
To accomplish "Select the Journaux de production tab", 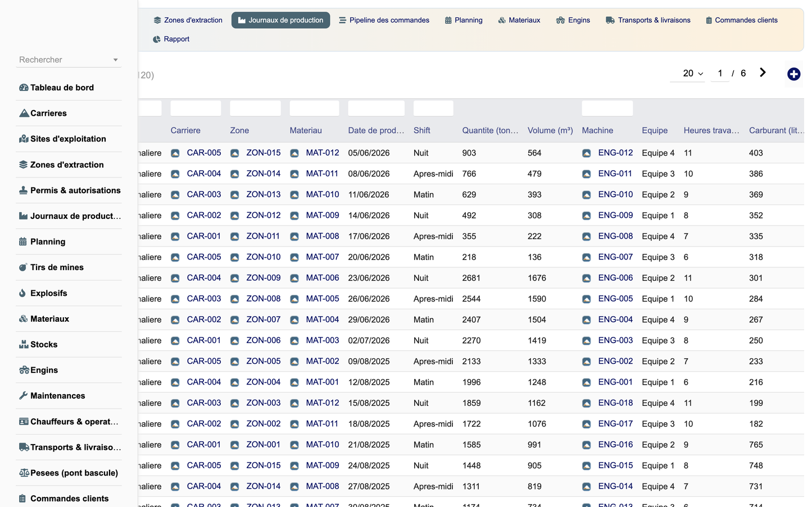I will (281, 20).
